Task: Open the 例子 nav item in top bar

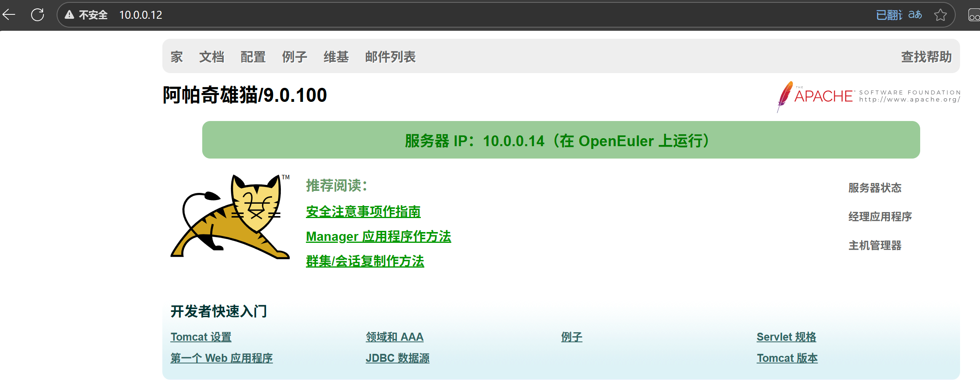Action: (294, 57)
